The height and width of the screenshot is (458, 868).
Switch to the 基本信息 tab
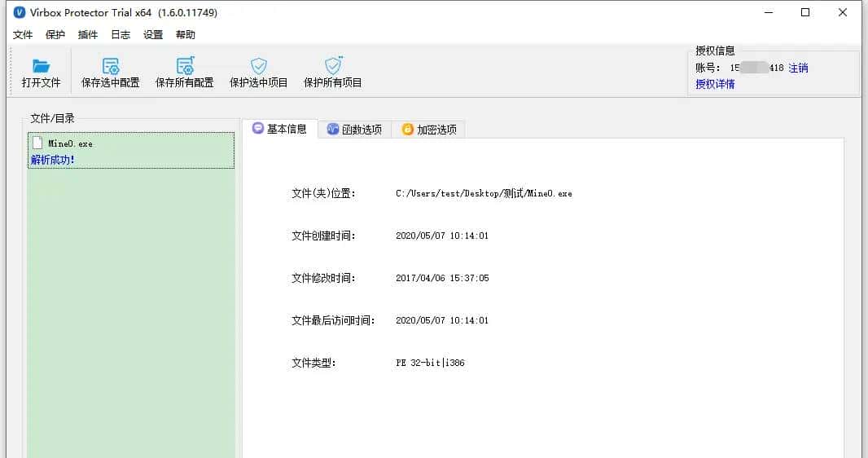[x=280, y=129]
